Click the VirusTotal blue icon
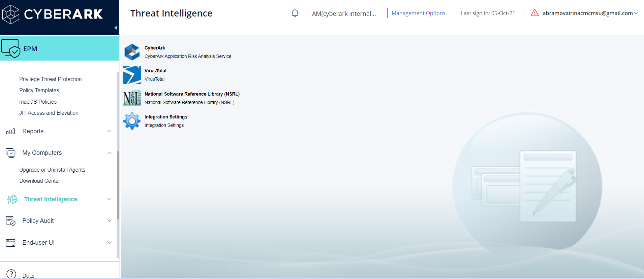The image size is (644, 279). click(x=132, y=75)
